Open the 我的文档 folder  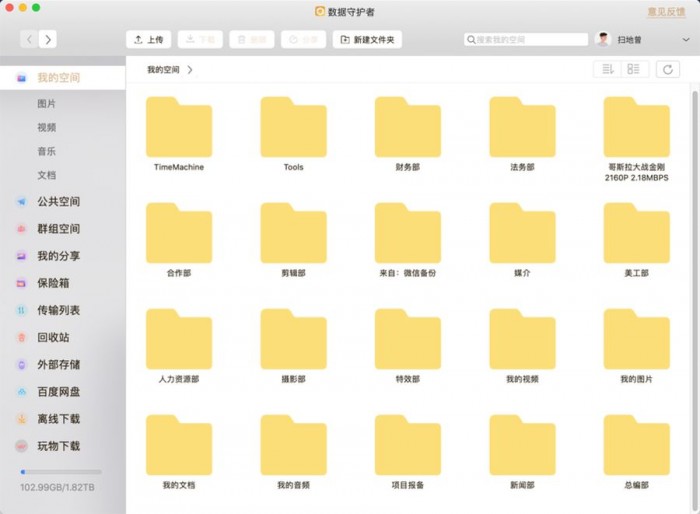click(x=179, y=445)
